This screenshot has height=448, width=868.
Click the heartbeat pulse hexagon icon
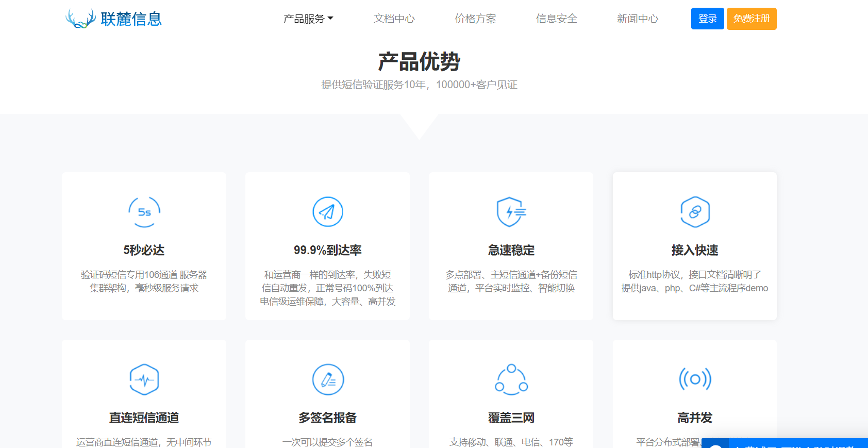coord(144,379)
